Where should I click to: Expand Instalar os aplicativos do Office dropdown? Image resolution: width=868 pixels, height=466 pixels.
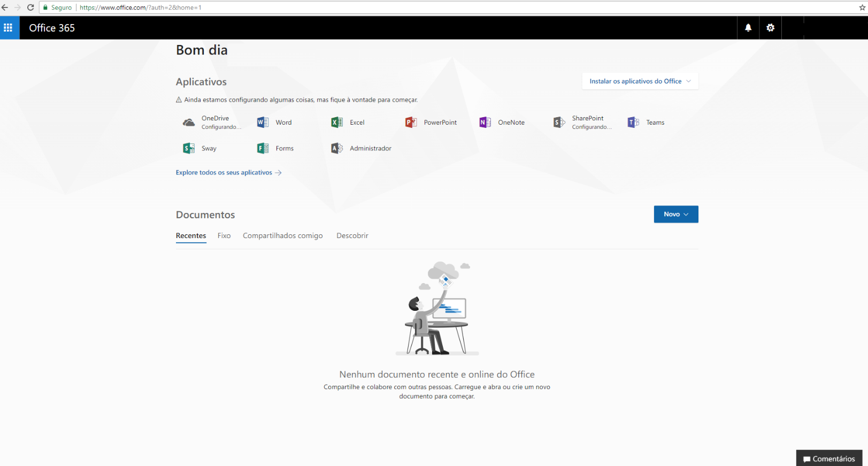[x=640, y=81]
